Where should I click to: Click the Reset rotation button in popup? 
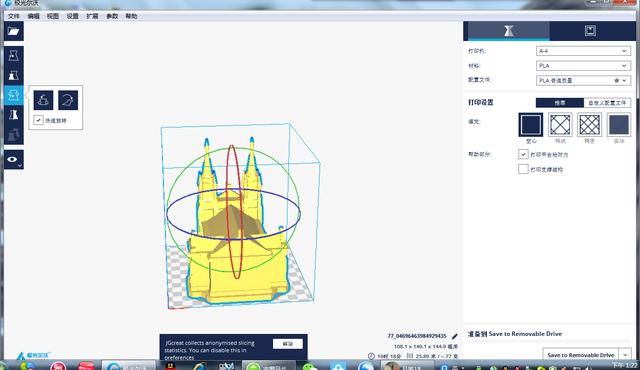[43, 100]
